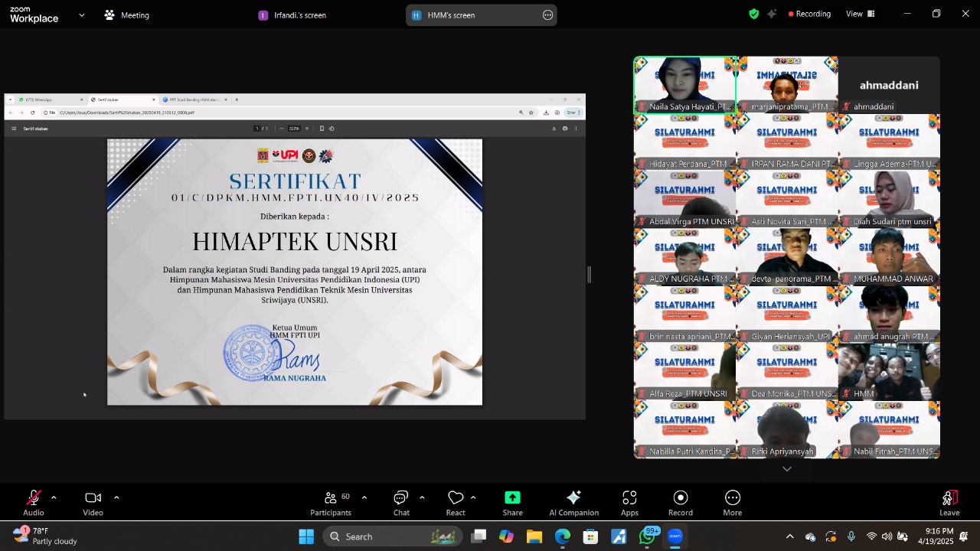Open the Participants panel

coord(331,503)
